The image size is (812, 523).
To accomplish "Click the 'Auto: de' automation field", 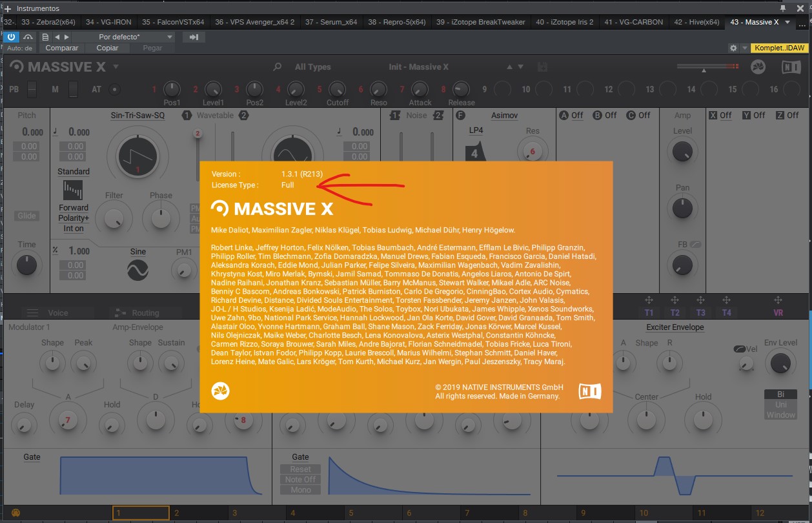I will pyautogui.click(x=20, y=48).
